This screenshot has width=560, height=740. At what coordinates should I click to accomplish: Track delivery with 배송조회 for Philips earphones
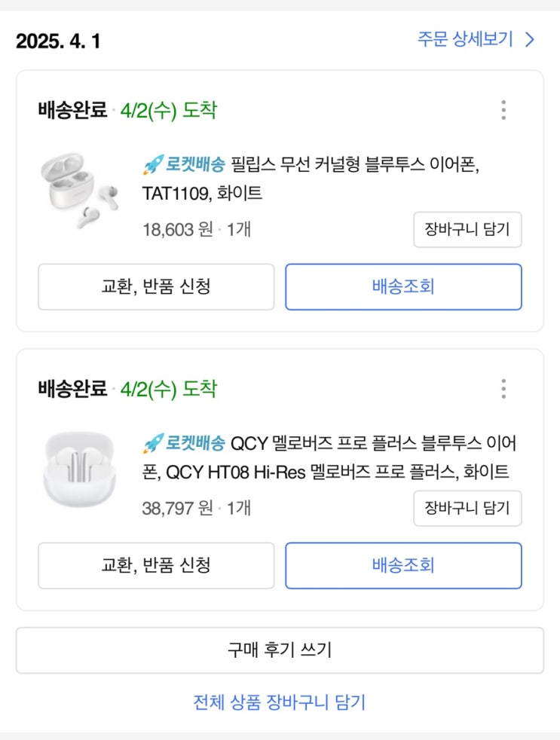pos(403,286)
